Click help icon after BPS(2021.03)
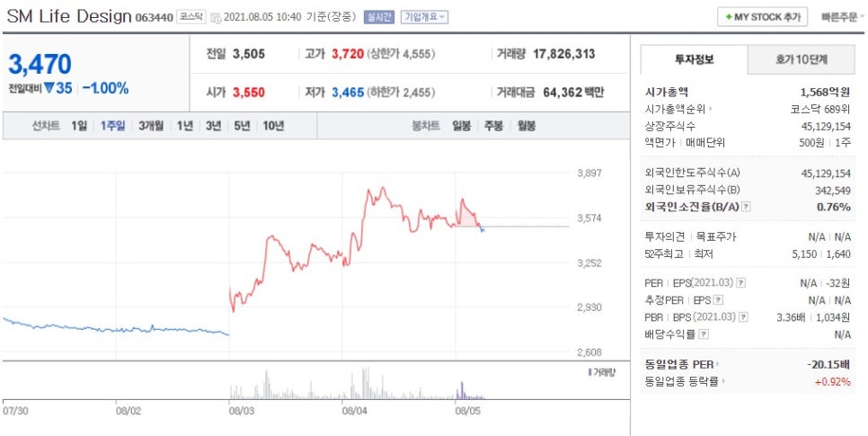The image size is (868, 436). tap(741, 316)
